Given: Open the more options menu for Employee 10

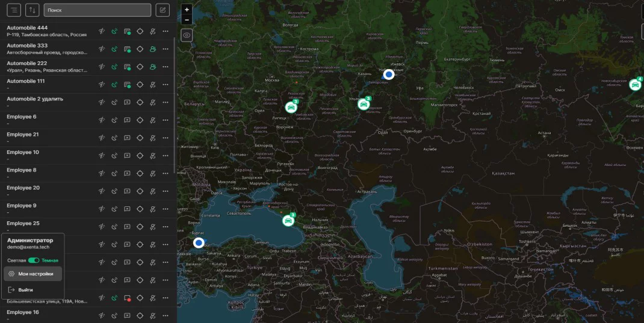Looking at the screenshot, I should (166, 156).
